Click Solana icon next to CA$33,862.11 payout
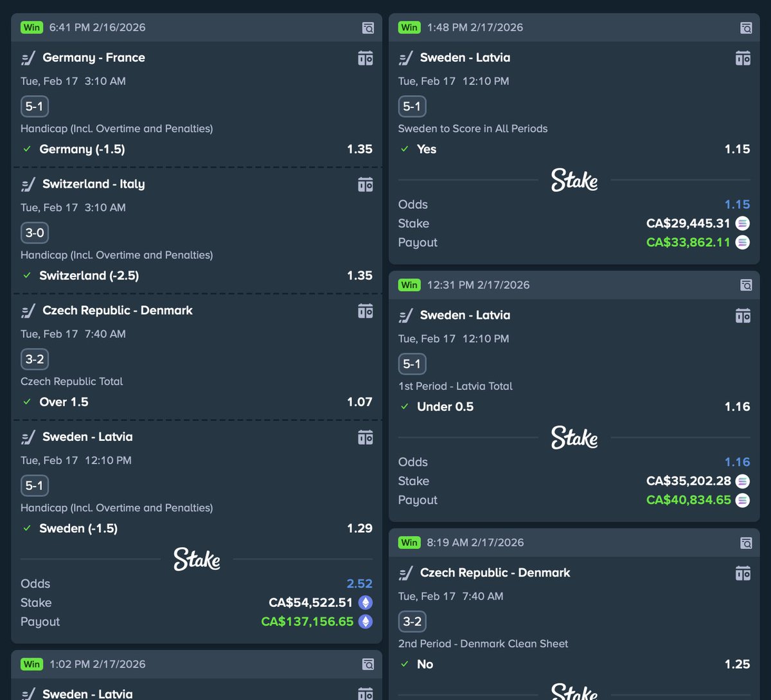771x700 pixels. pyautogui.click(x=743, y=242)
